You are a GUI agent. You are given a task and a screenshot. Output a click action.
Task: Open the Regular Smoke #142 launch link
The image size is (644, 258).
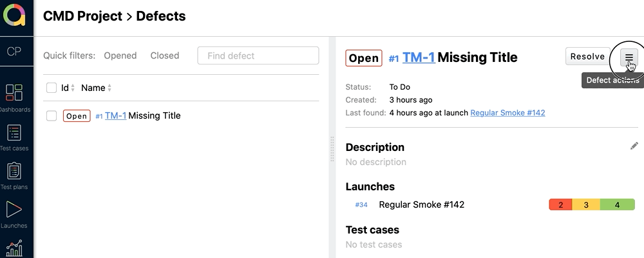[507, 113]
